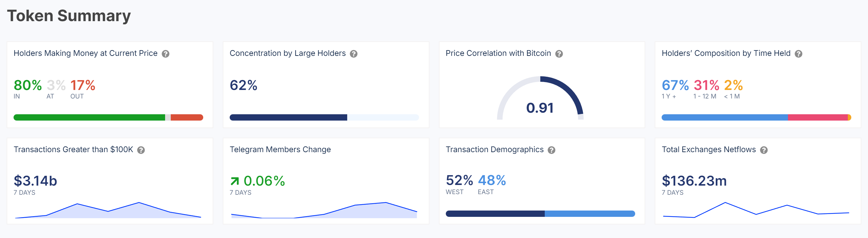Viewport: 868px width, 238px height.
Task: Open help icon beside Total Exchanges Netflows
Action: point(764,150)
